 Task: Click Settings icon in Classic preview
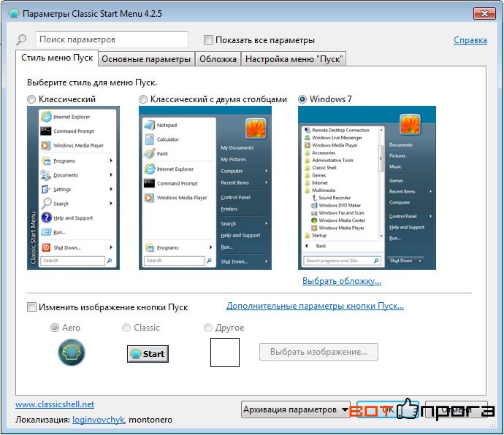click(46, 189)
